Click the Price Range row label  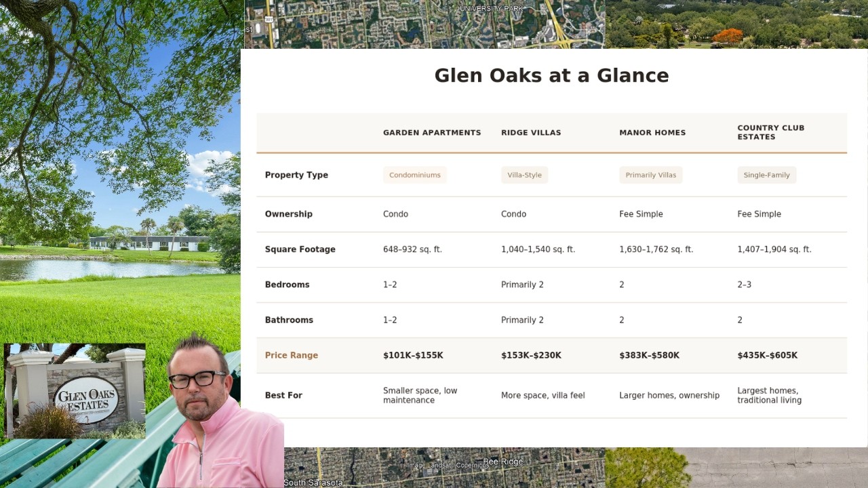point(292,355)
